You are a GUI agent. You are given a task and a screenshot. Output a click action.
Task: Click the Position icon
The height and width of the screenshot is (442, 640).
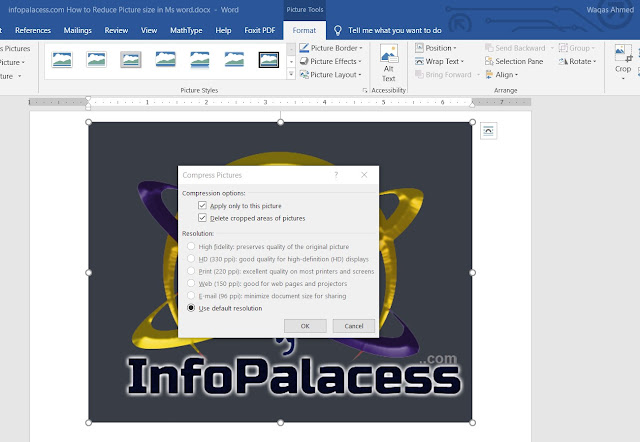419,48
